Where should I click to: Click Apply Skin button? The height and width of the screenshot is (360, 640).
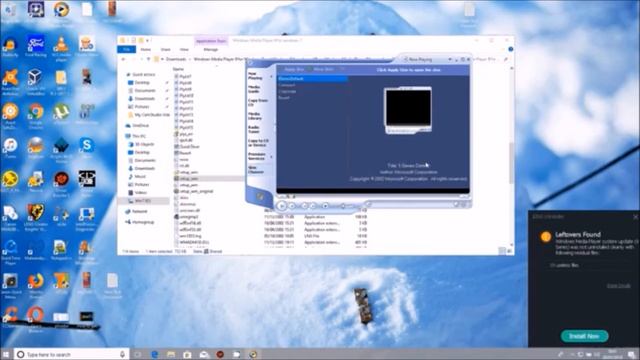coord(294,69)
